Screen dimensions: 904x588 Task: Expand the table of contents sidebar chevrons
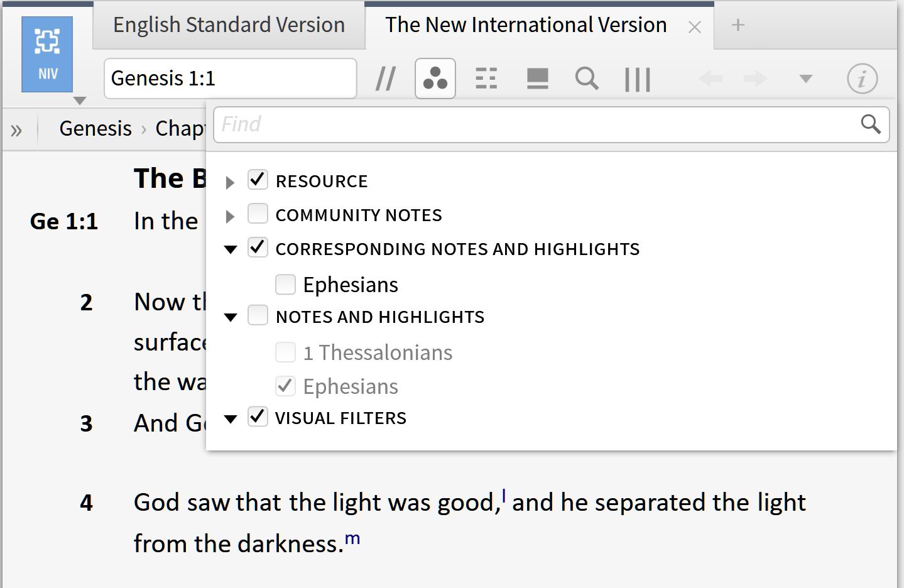coord(16,130)
